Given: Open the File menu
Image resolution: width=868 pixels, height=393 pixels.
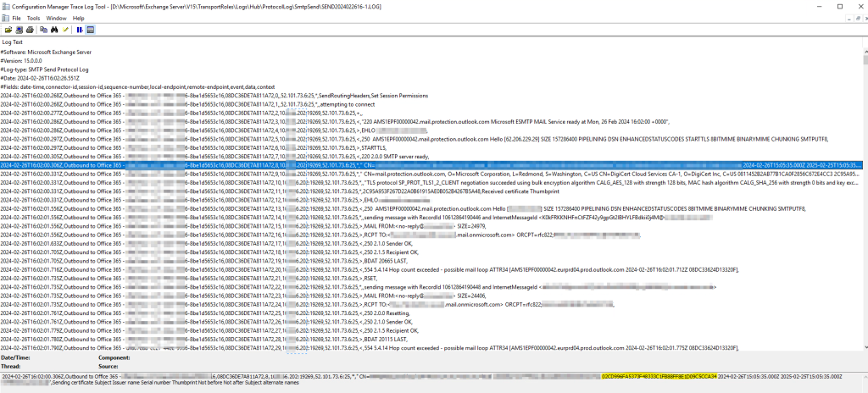Looking at the screenshot, I should pyautogui.click(x=16, y=18).
